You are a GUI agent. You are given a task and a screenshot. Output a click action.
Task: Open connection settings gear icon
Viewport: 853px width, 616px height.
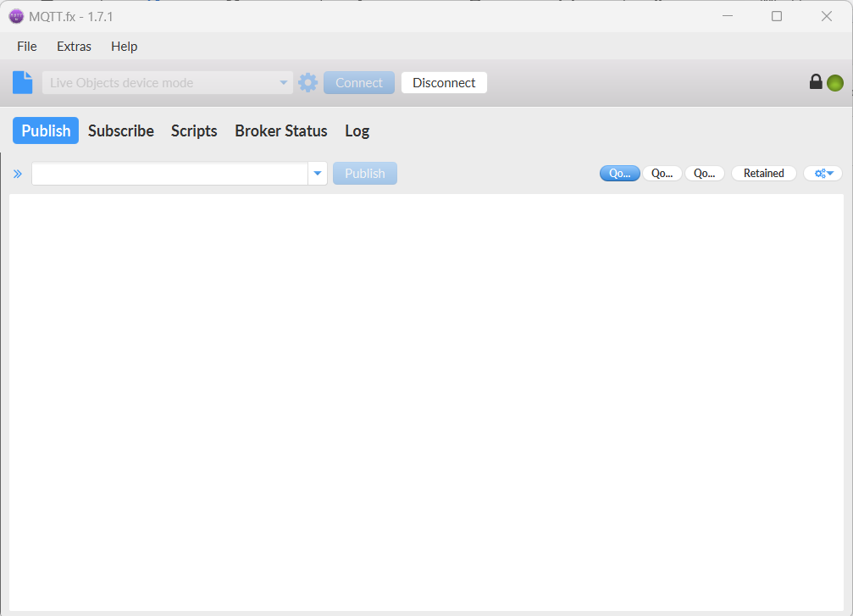pos(307,83)
